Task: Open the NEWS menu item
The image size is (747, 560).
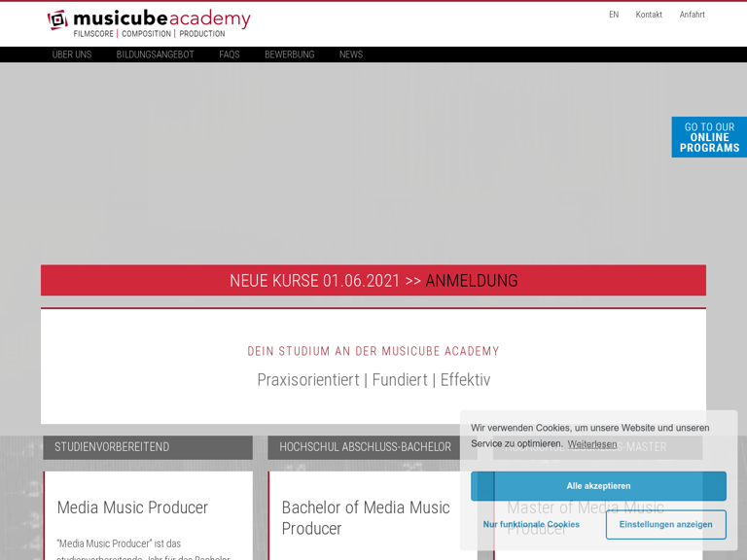Action: (x=351, y=54)
